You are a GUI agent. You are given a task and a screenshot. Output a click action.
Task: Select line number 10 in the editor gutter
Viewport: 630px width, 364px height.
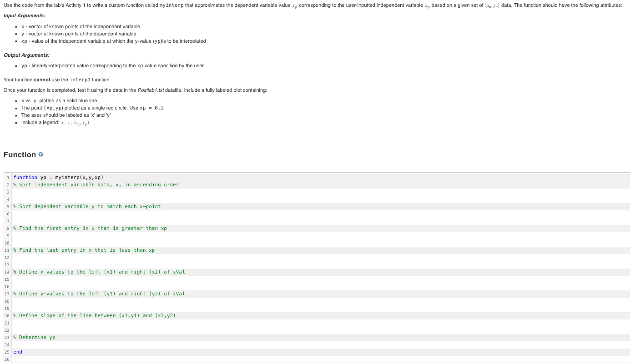[x=7, y=243]
